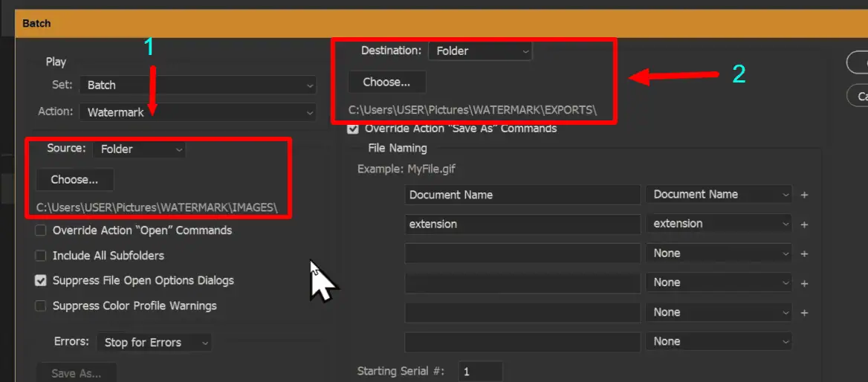
Task: Click plus icon on fifth file naming row
Action: 804,313
